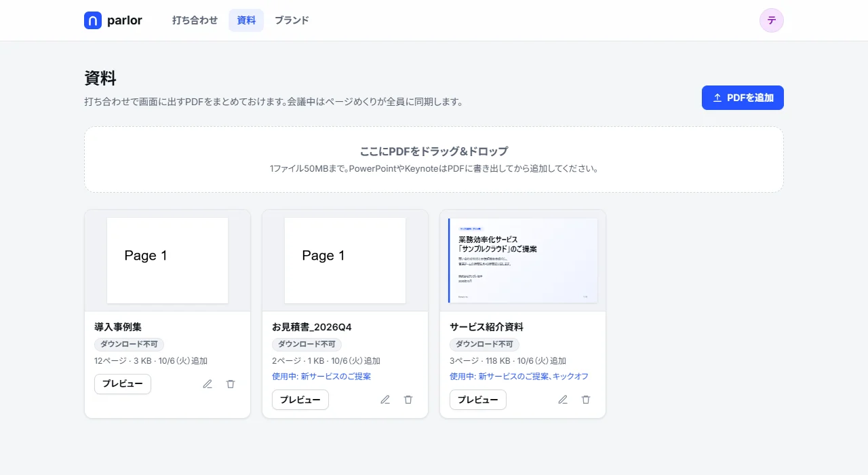Viewport: 868px width, 475px height.
Task: Click the 導入事例集 title text
Action: point(118,327)
